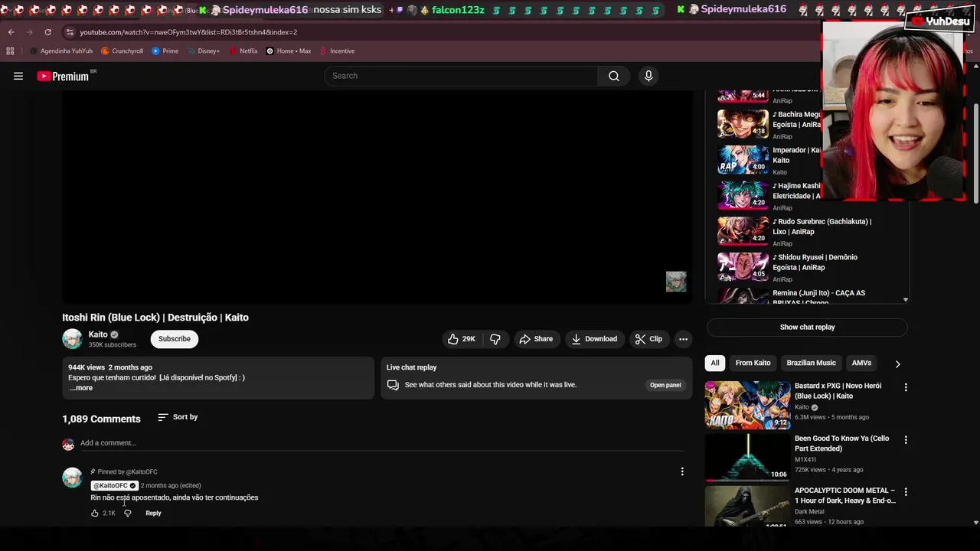Expand description with ...more
Viewport: 980px width, 551px height.
tap(81, 388)
